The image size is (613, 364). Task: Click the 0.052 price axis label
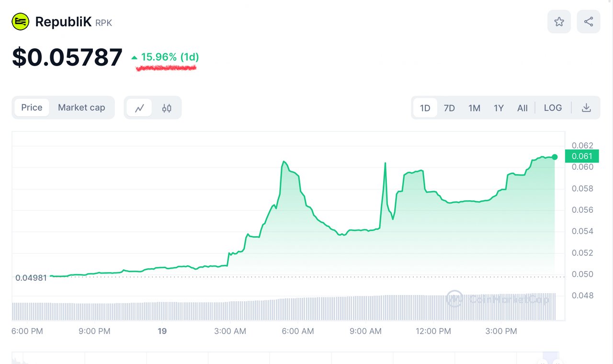582,253
